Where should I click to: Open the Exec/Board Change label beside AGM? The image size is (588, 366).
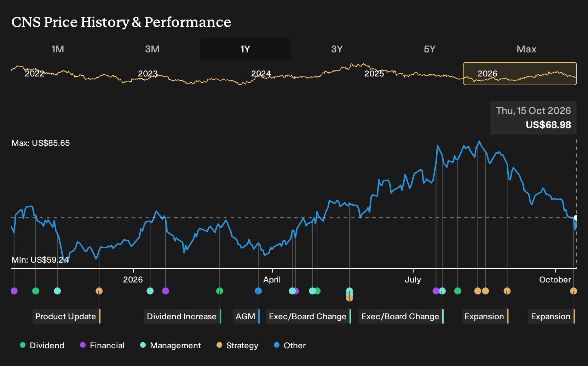tap(309, 316)
